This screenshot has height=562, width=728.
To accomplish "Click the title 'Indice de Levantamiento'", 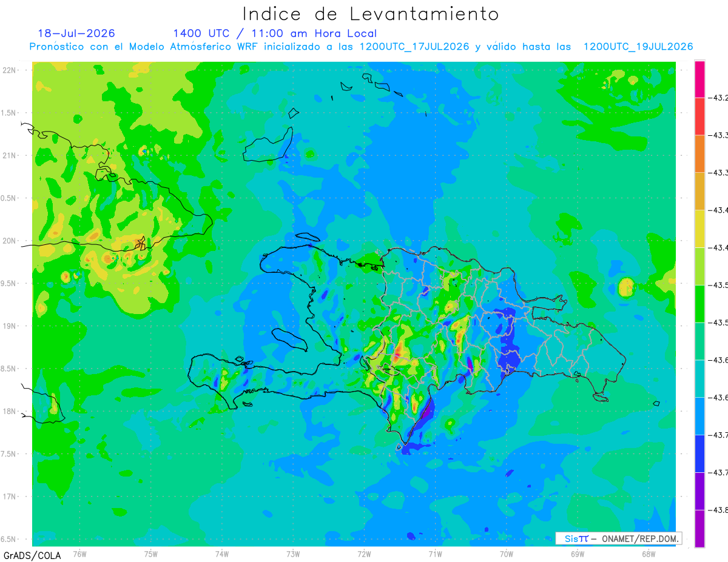I will (x=370, y=14).
